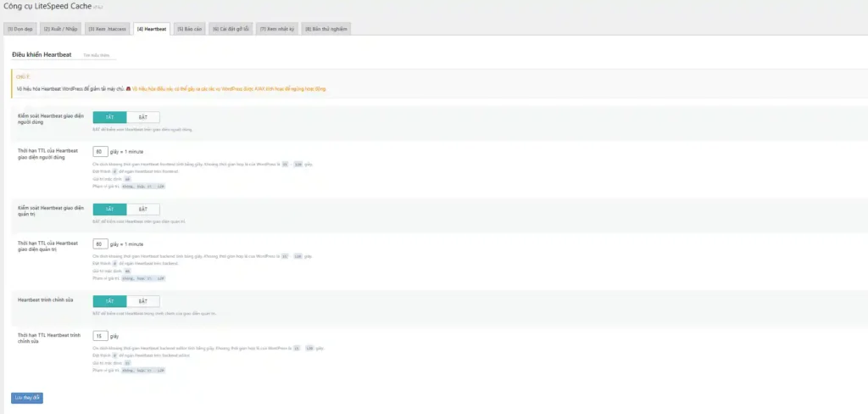Click the CHÚ Ý notice label
The image size is (868, 414).
(x=23, y=77)
